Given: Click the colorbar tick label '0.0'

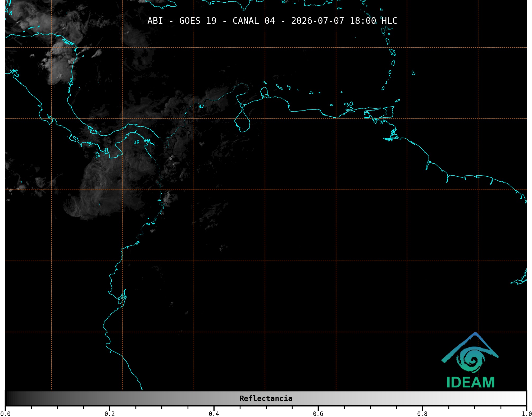Looking at the screenshot, I should pyautogui.click(x=6, y=414).
